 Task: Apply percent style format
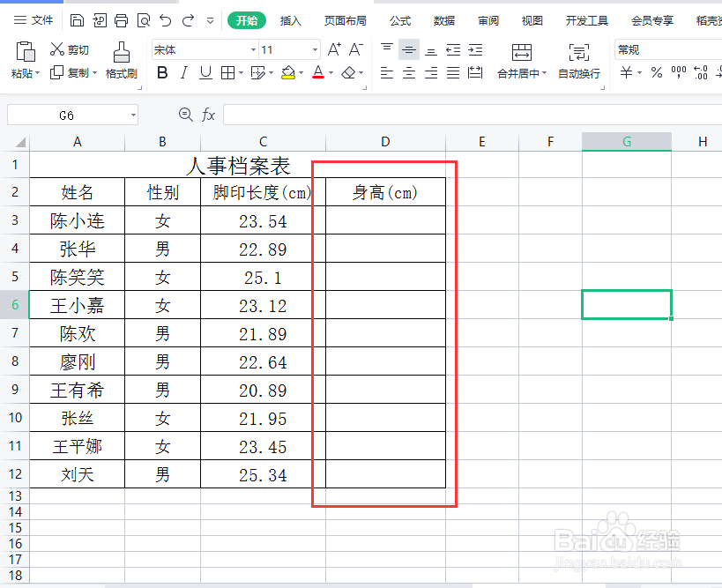(657, 72)
